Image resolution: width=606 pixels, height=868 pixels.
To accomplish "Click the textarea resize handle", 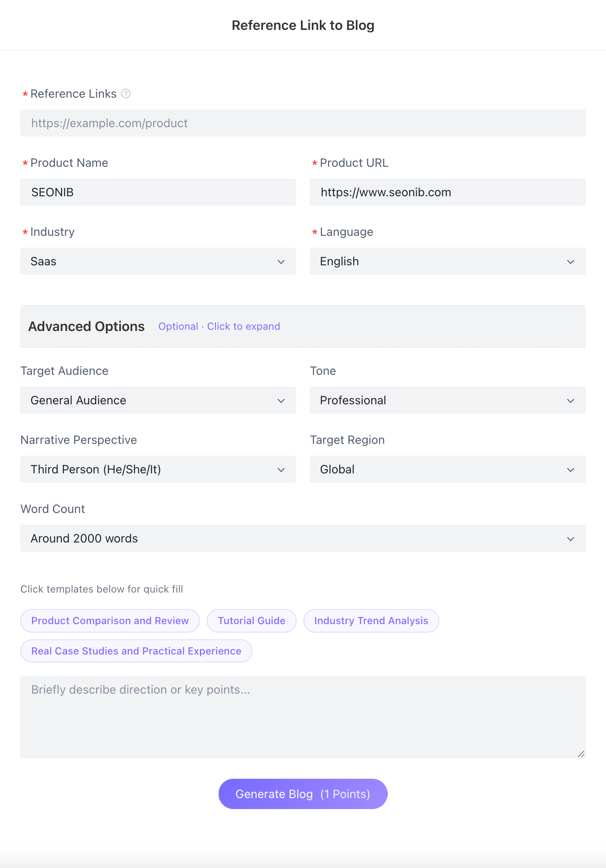I will [x=581, y=754].
